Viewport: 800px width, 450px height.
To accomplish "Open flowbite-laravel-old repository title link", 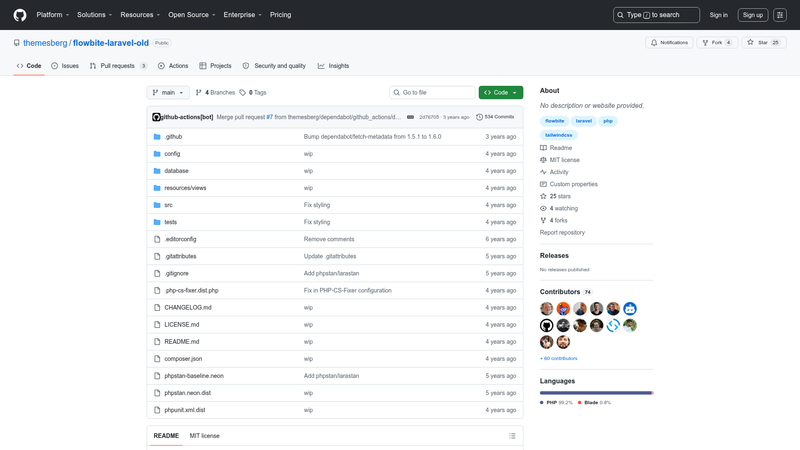I will 111,43.
